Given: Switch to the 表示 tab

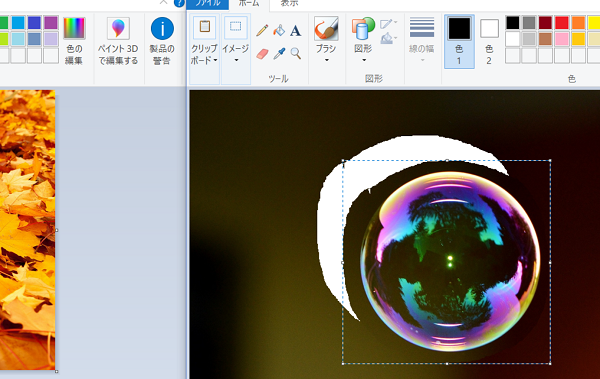Looking at the screenshot, I should 289,3.
